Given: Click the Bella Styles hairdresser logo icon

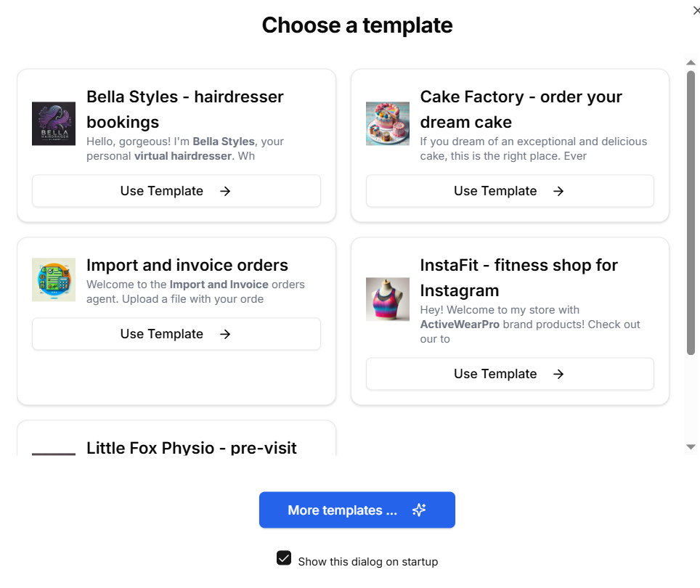Looking at the screenshot, I should click(x=54, y=123).
